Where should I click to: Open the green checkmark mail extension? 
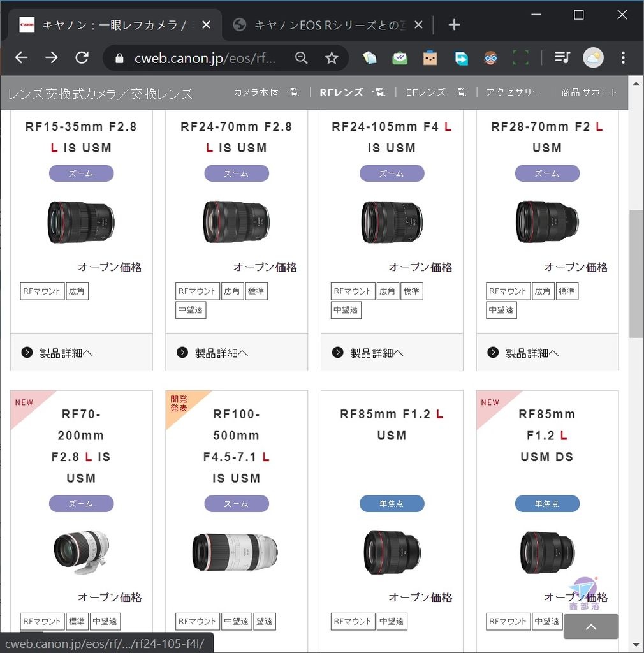tap(400, 58)
